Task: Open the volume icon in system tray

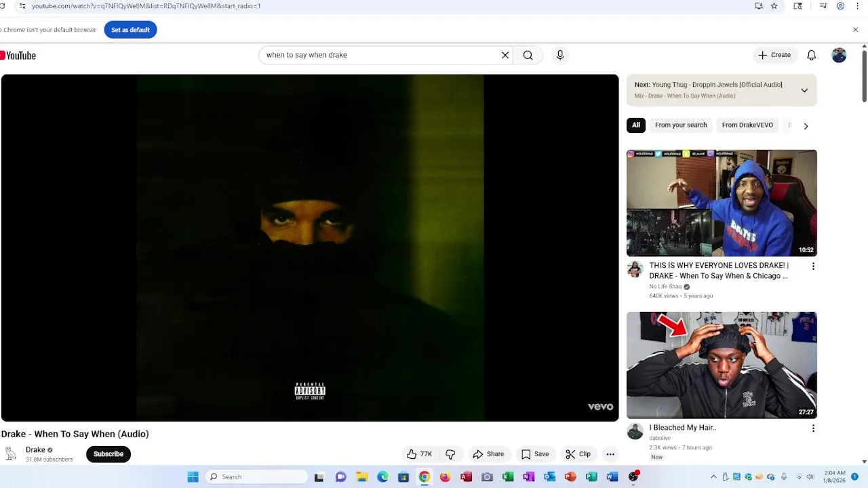Action: click(x=810, y=476)
